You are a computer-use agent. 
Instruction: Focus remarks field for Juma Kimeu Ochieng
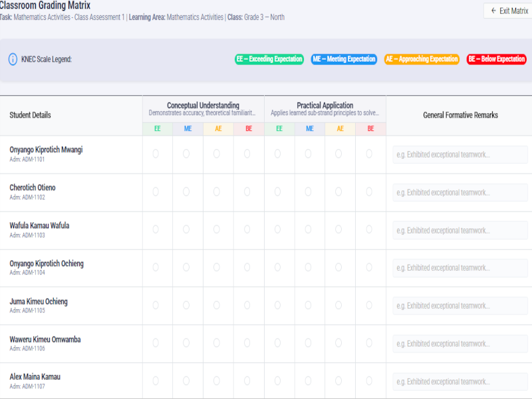click(460, 306)
